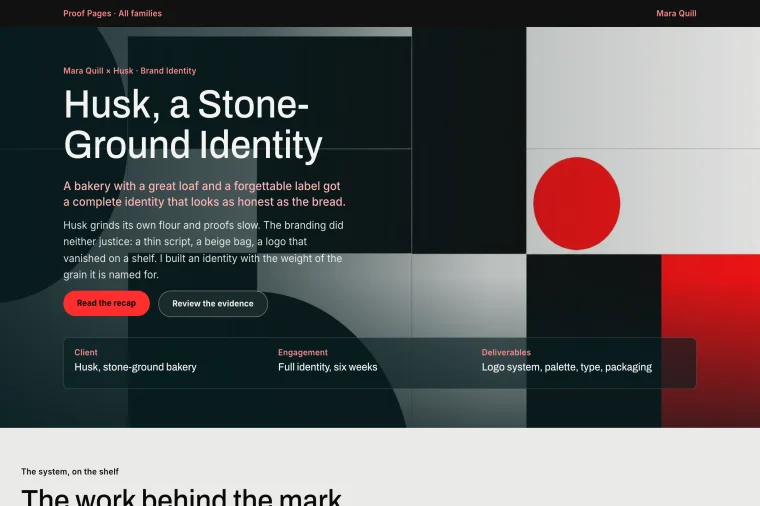Click 'Logo system, palette, type, packaging' text

[x=567, y=367]
